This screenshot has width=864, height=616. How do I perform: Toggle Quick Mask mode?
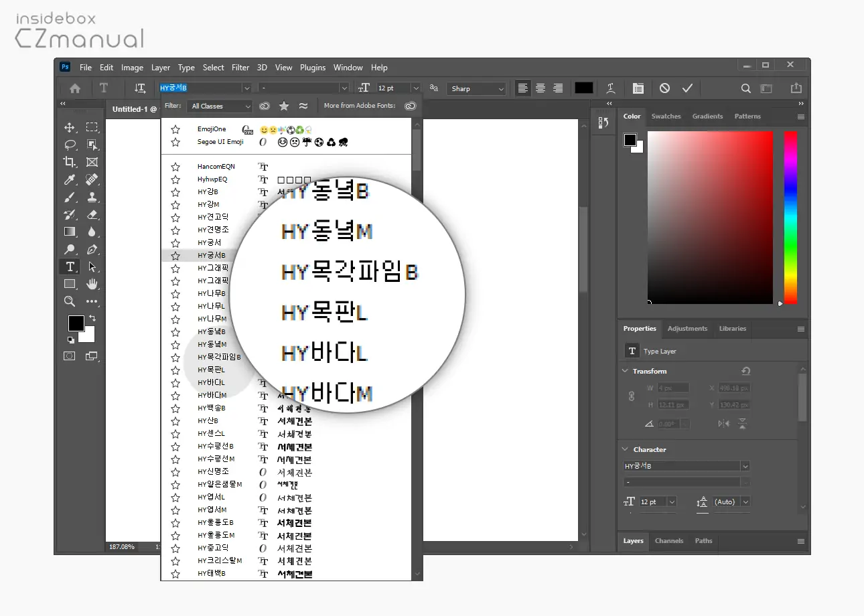[x=70, y=356]
